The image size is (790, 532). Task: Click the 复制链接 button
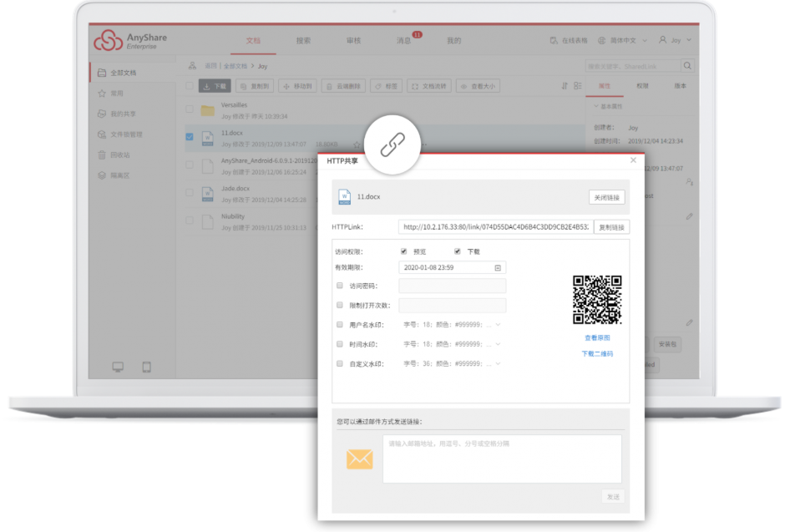click(x=611, y=227)
